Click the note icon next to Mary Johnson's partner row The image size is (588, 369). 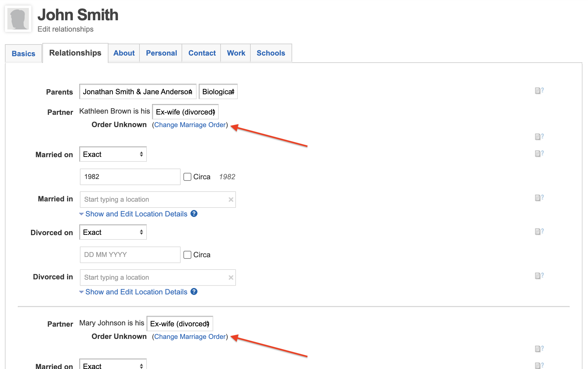coord(537,348)
